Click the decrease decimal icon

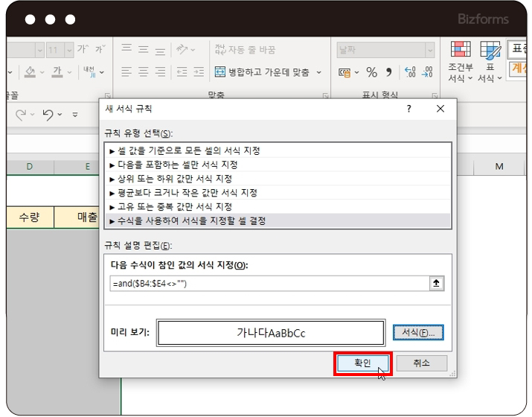427,72
